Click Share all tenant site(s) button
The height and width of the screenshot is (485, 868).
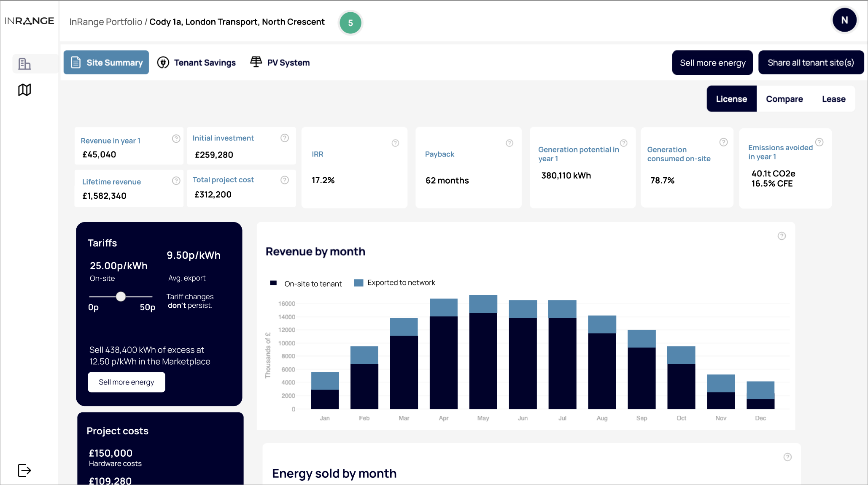[x=811, y=62]
